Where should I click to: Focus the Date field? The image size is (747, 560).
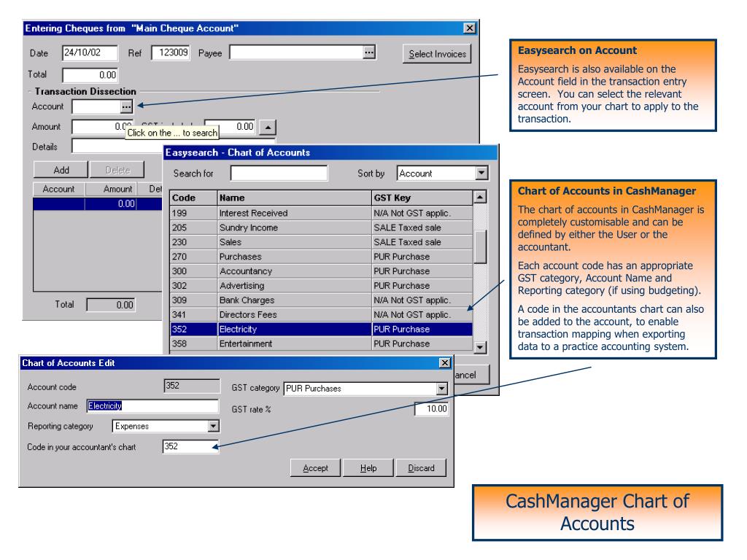90,52
